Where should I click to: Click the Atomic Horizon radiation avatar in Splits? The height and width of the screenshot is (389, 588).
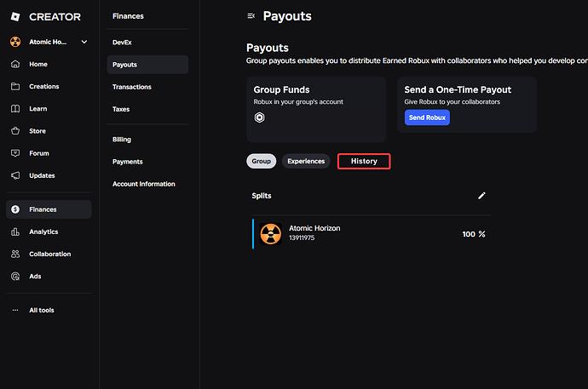(x=271, y=234)
